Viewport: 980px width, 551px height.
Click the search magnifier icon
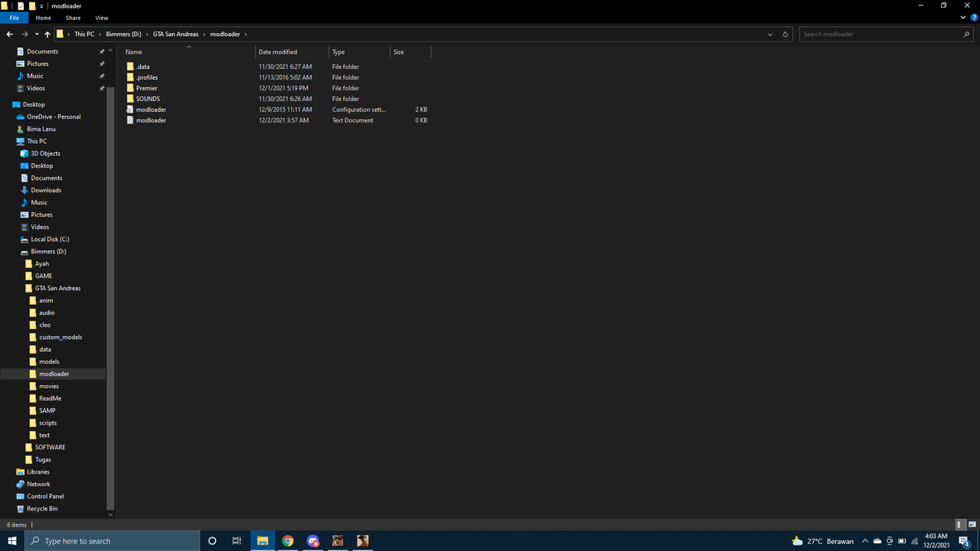[x=966, y=34]
